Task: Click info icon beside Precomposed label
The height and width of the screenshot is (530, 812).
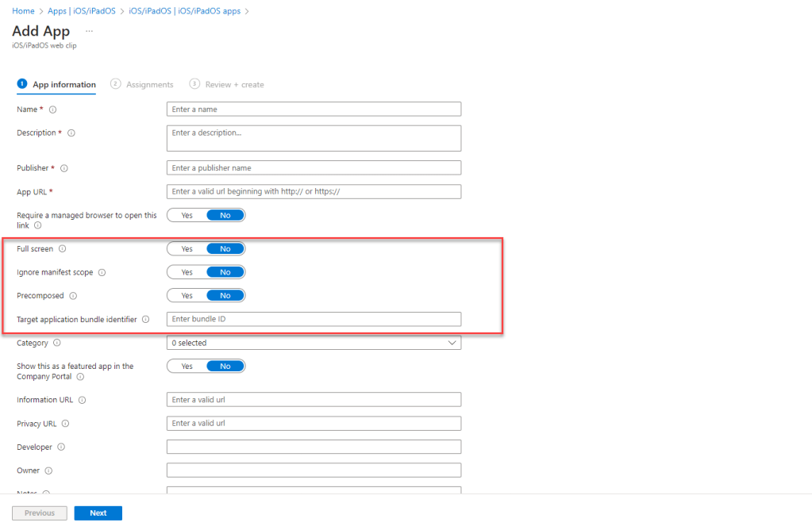Action: [73, 296]
